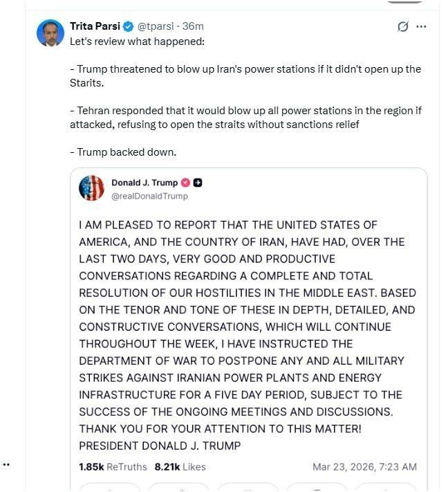448x492 pixels.
Task: Click Donald J. Trump's flag avatar
Action: point(91,188)
